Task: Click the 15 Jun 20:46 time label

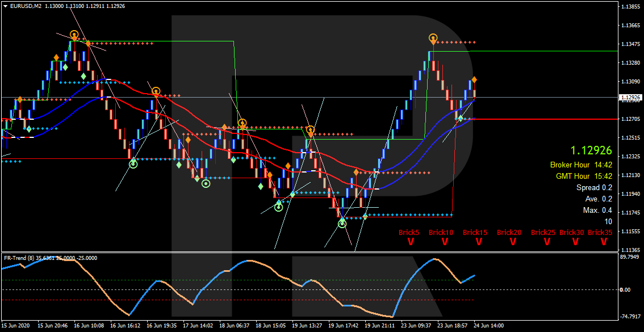Action: (53, 325)
